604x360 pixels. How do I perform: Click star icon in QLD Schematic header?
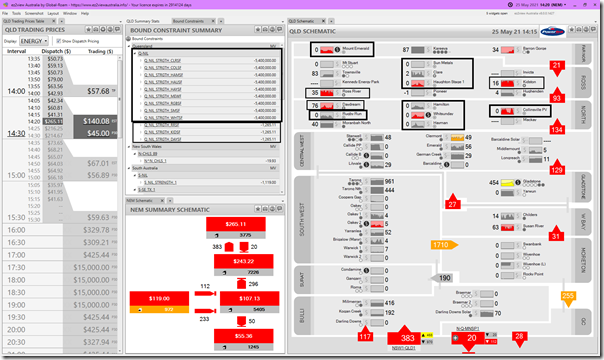572,30
